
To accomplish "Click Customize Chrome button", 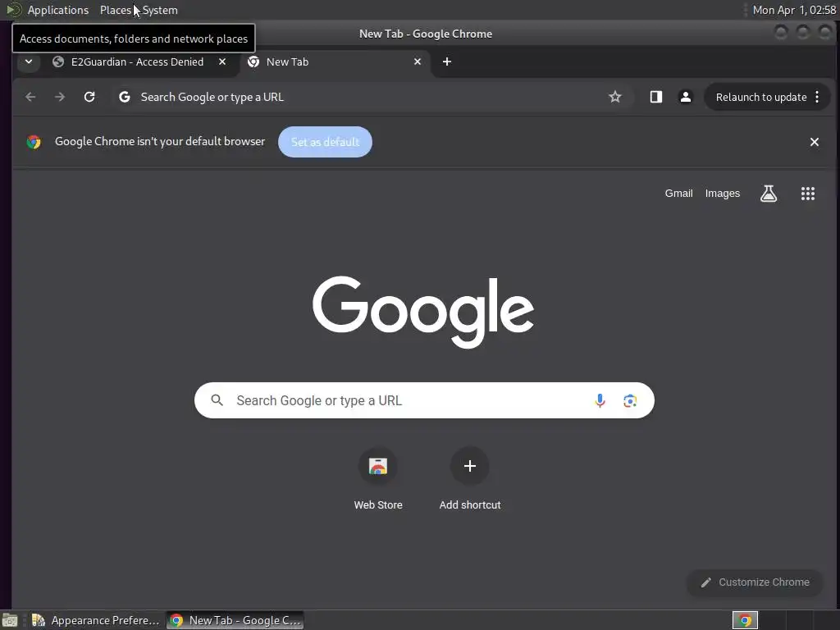I will coord(755,582).
